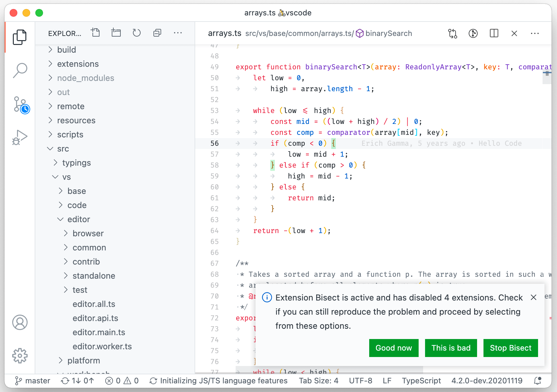This screenshot has height=392, width=557.
Task: Click the master branch in status bar
Action: [33, 381]
